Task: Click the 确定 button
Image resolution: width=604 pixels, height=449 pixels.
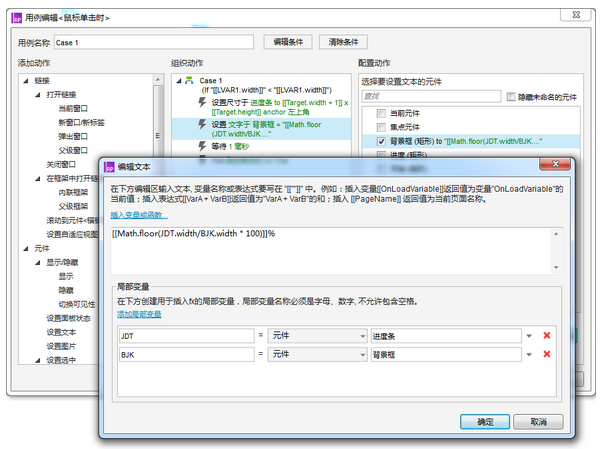Action: [485, 422]
